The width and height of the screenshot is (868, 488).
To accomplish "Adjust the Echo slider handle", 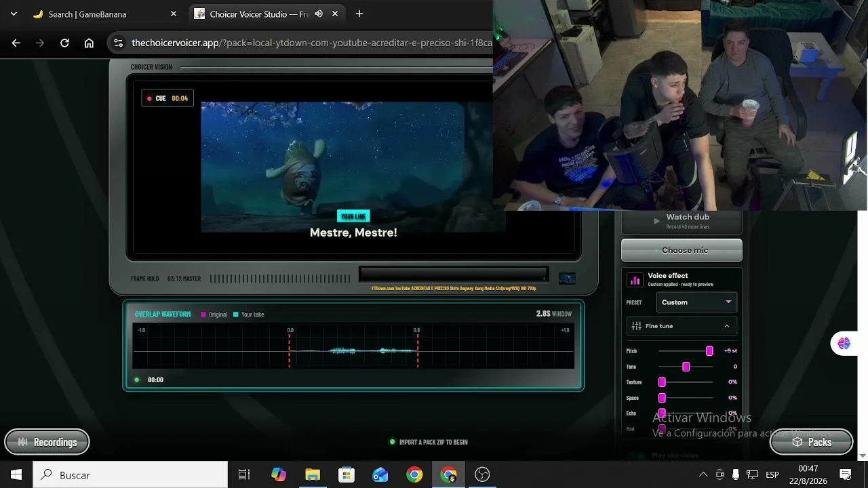I will click(662, 413).
